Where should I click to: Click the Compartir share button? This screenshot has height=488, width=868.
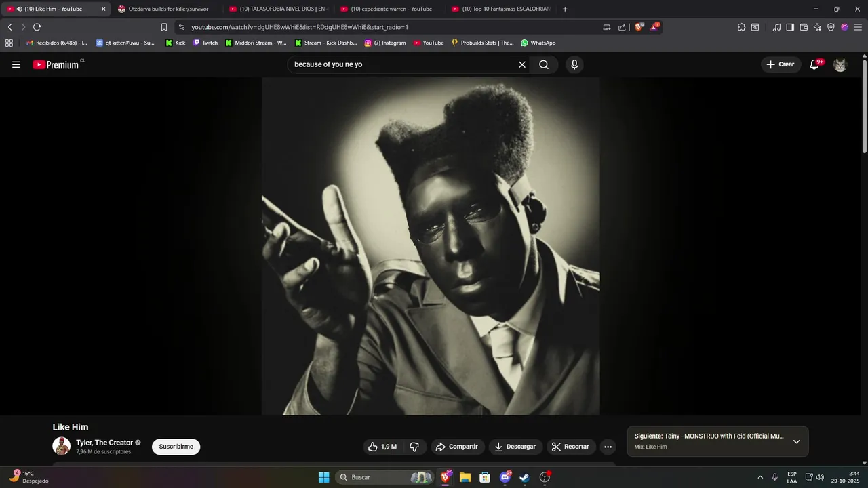coord(457,447)
